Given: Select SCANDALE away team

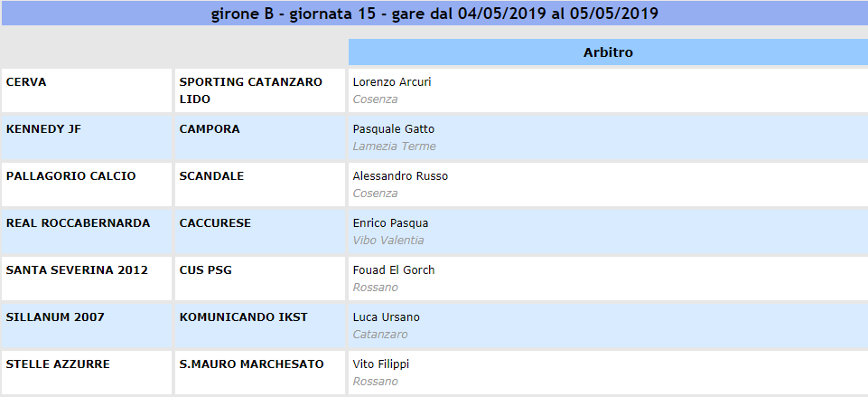Looking at the screenshot, I should (211, 176).
